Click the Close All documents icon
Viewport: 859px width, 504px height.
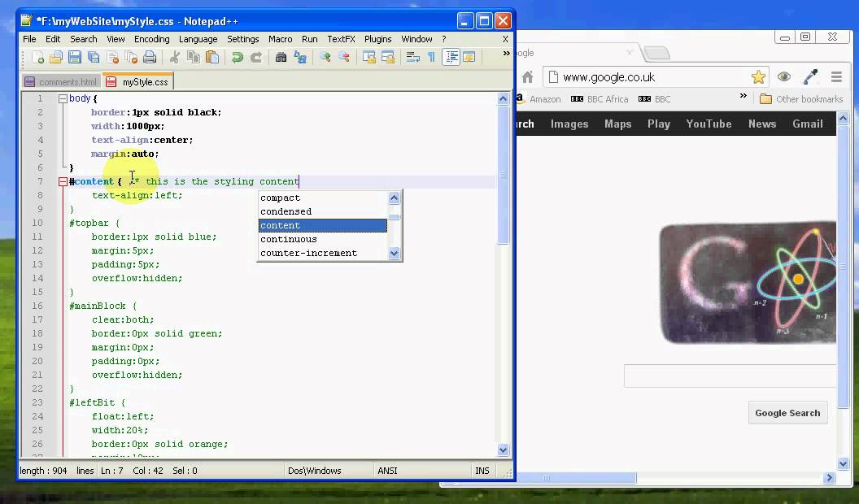point(131,58)
